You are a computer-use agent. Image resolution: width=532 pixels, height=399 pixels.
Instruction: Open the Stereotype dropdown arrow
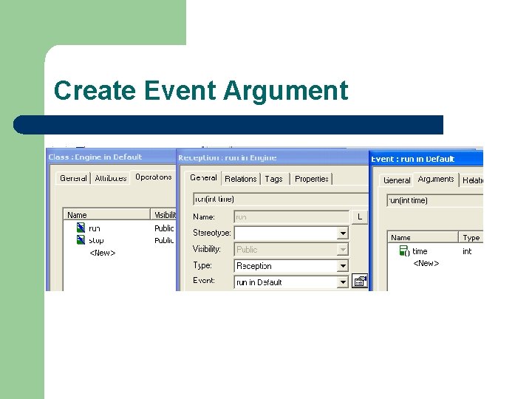(x=343, y=233)
